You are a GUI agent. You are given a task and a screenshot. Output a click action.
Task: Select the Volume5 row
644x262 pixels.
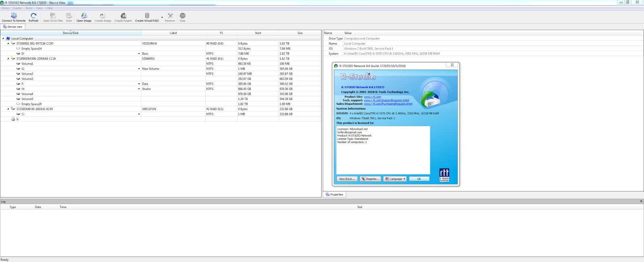(161, 99)
